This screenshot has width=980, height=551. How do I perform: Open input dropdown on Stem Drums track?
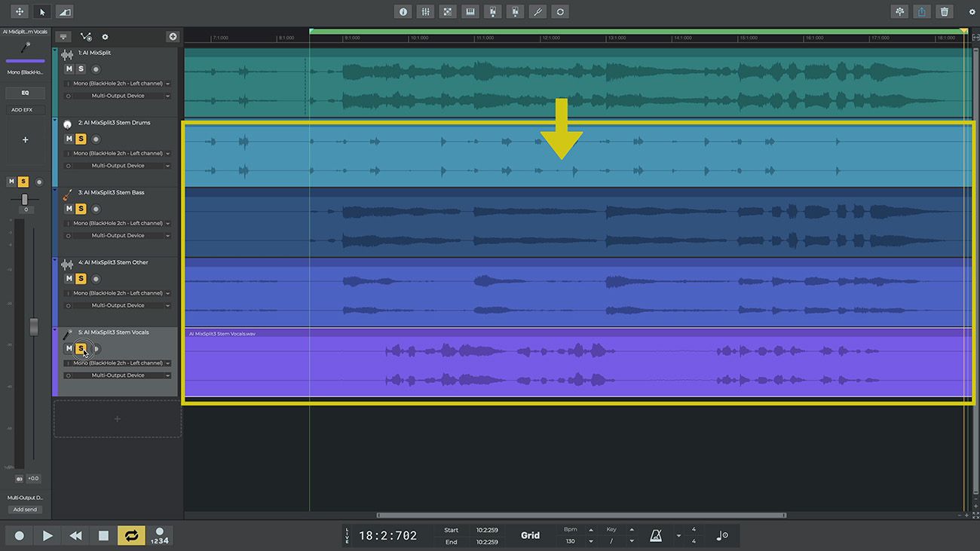pyautogui.click(x=118, y=153)
